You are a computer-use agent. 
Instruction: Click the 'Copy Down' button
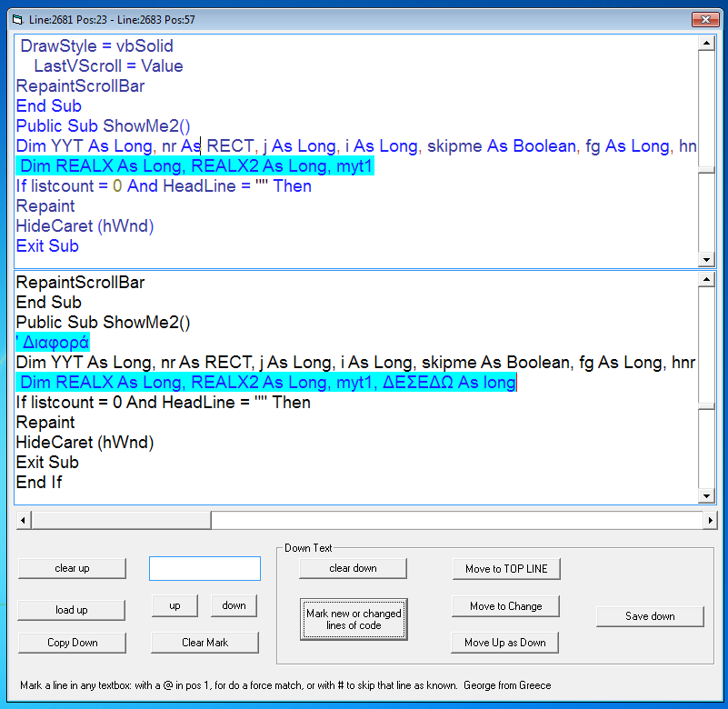[x=73, y=643]
